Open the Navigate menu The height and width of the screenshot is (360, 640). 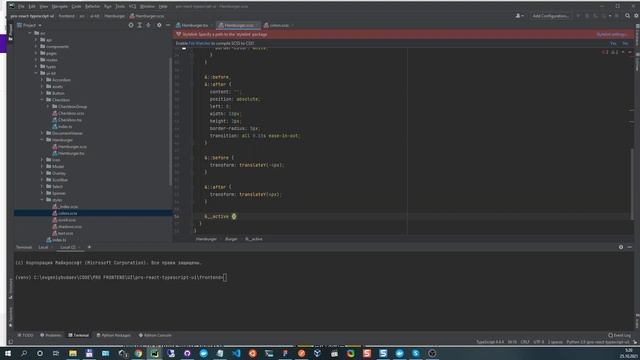click(60, 7)
